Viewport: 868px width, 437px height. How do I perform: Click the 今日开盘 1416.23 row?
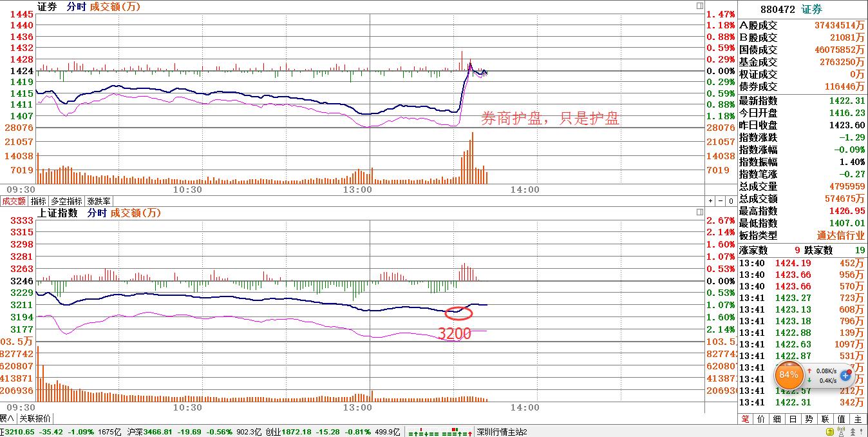click(802, 113)
